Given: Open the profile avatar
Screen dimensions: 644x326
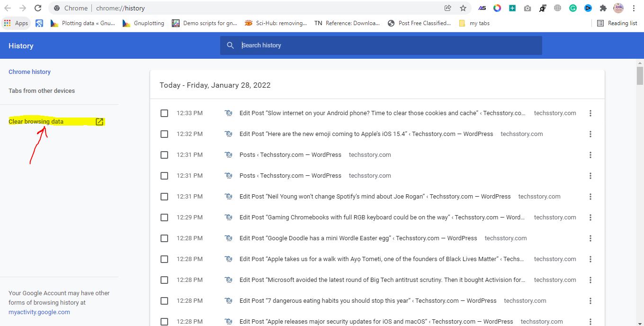Looking at the screenshot, I should 618,8.
